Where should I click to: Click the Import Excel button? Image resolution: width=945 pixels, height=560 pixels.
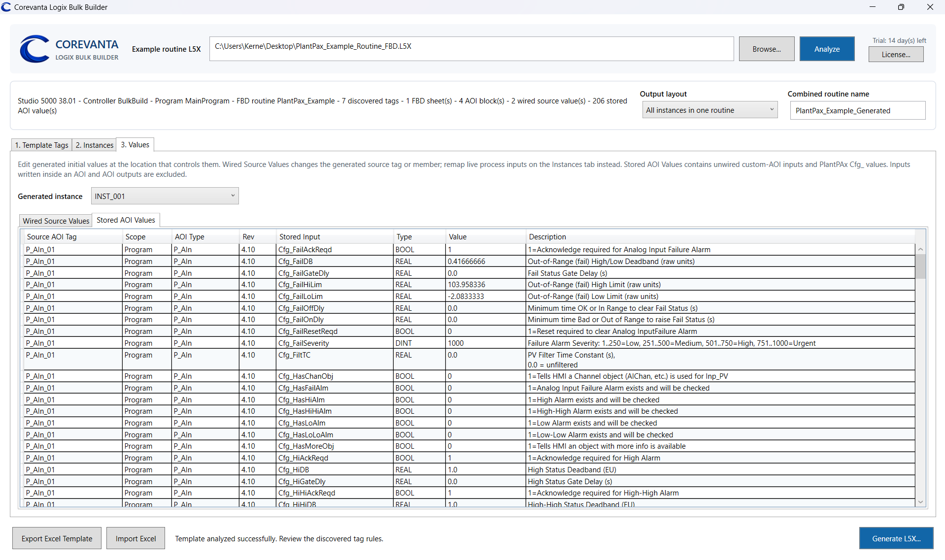[135, 538]
